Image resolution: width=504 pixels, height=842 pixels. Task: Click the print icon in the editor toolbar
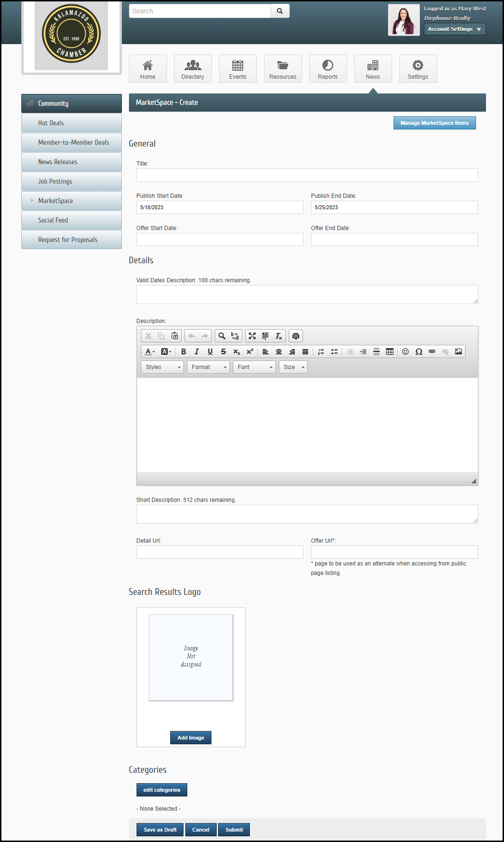pos(296,336)
